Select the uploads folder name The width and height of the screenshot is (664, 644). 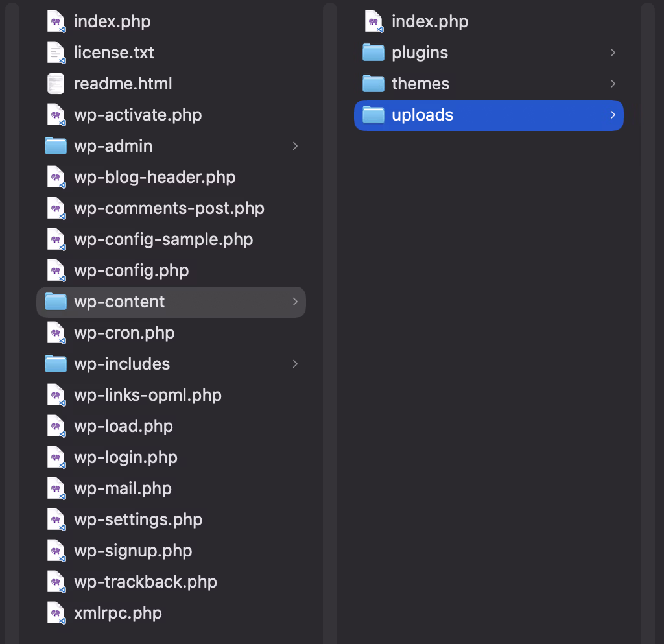tap(423, 115)
